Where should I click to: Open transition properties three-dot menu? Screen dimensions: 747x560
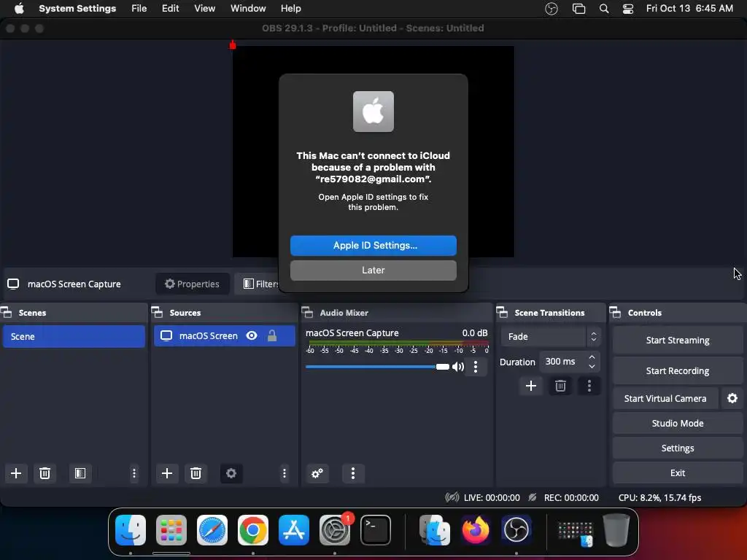tap(589, 386)
